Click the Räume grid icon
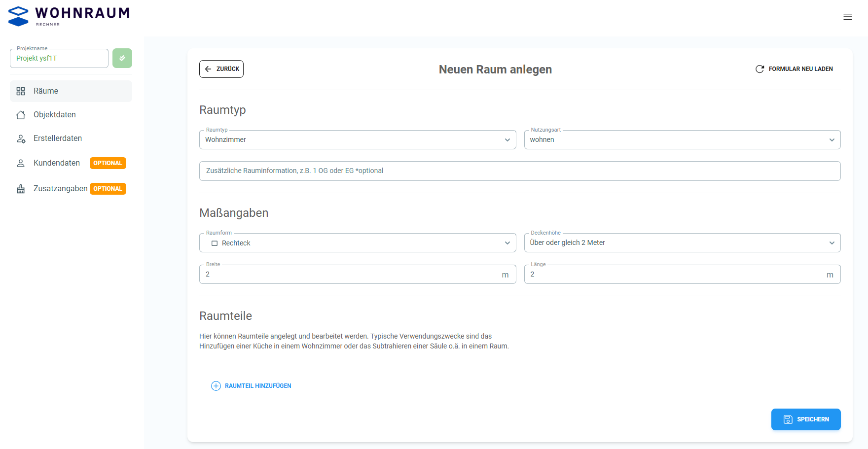Screen dimensions: 868x449 21,91
